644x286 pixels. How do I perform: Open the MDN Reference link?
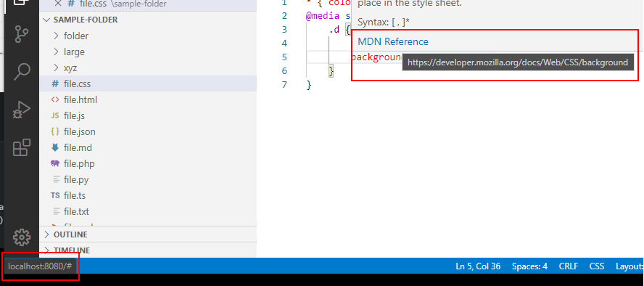392,41
